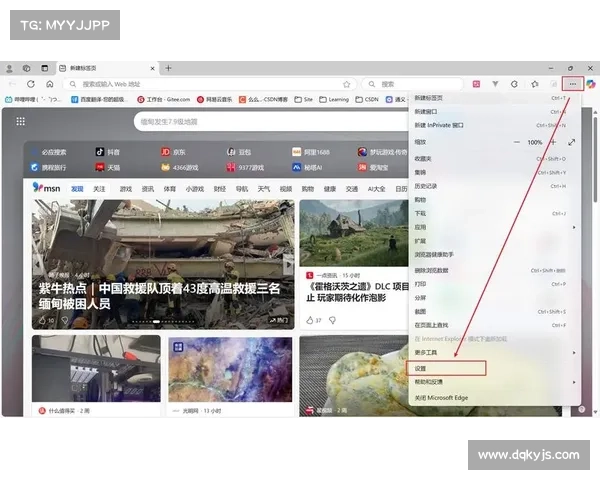The image size is (600, 480).
Task: Expand the 应用 submenu arrow
Action: (574, 227)
